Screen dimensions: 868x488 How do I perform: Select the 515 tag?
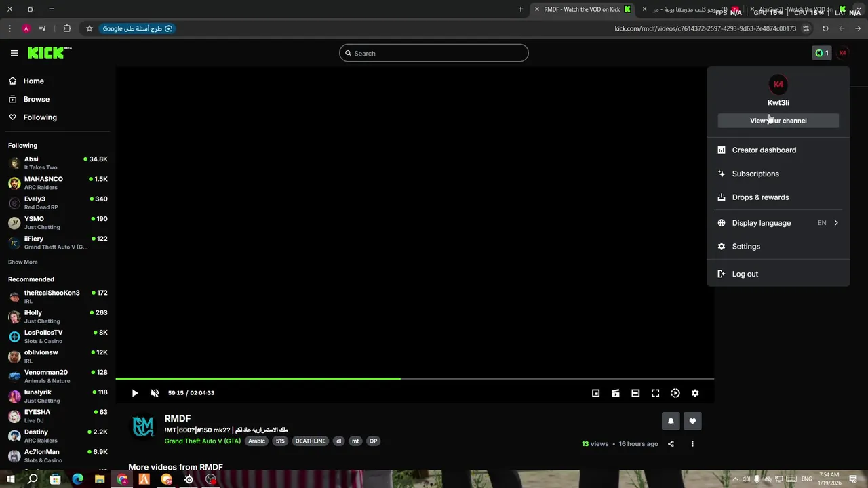coord(280,441)
